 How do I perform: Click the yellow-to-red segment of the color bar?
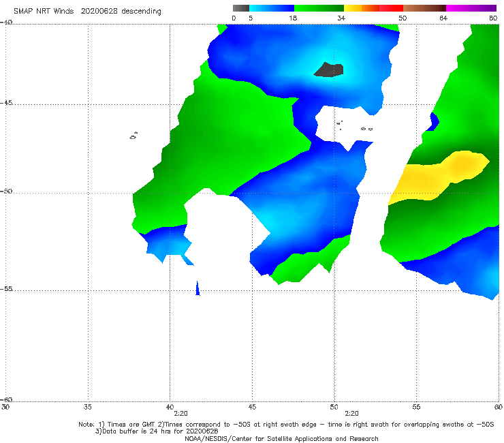point(373,8)
